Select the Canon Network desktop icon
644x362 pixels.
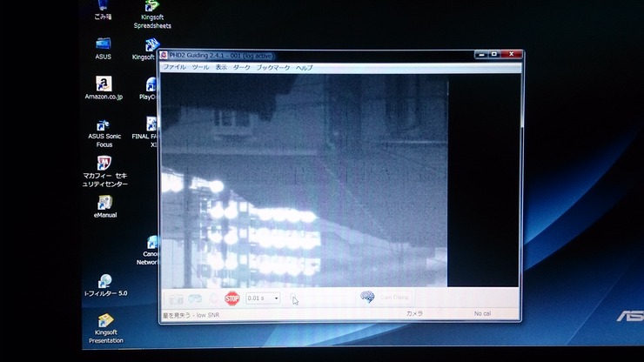(x=148, y=251)
